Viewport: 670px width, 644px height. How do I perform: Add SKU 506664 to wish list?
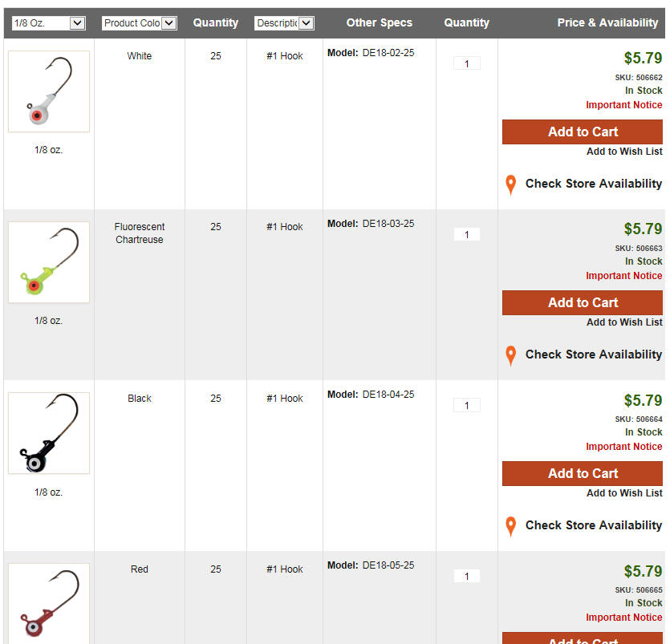coord(624,493)
